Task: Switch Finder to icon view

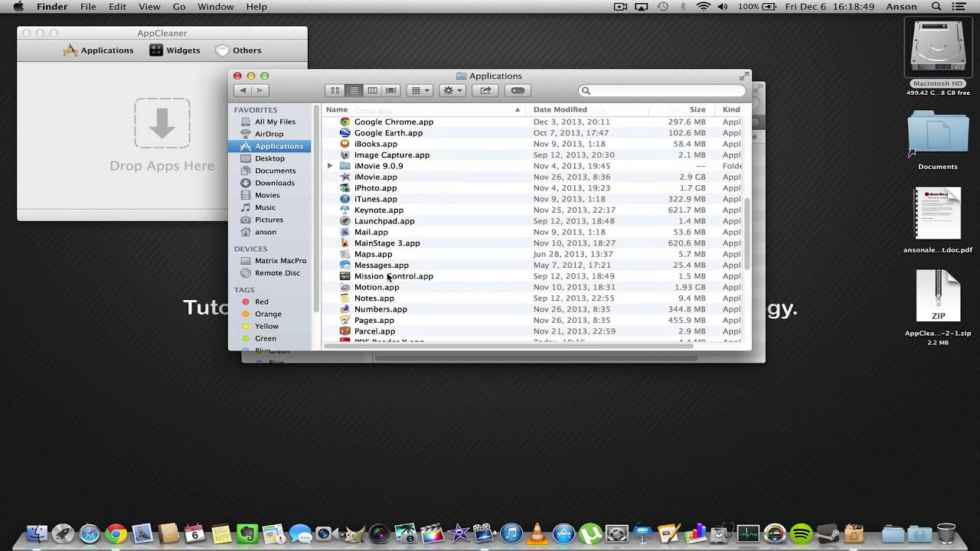Action: (335, 90)
